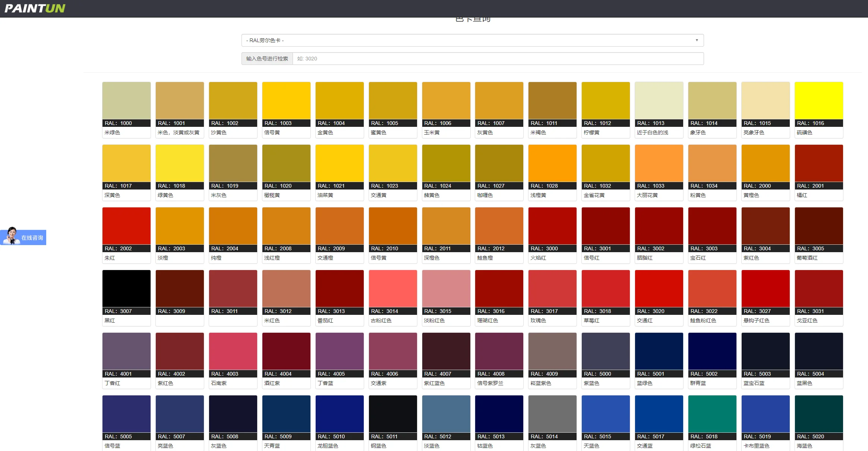Image resolution: width=868 pixels, height=451 pixels.
Task: Open the RAL 4005 blue lilac swatch
Action: [339, 351]
